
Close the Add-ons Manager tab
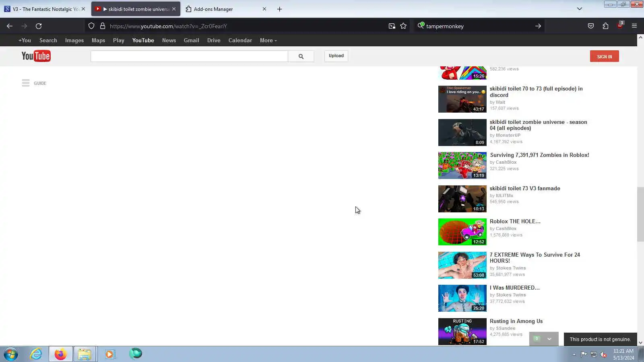pyautogui.click(x=264, y=9)
